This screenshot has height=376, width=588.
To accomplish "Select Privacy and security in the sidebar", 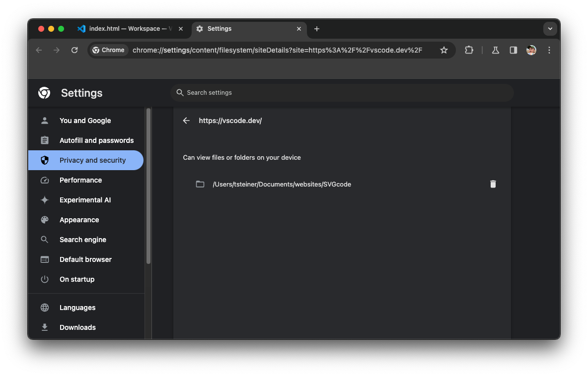I will pyautogui.click(x=92, y=160).
